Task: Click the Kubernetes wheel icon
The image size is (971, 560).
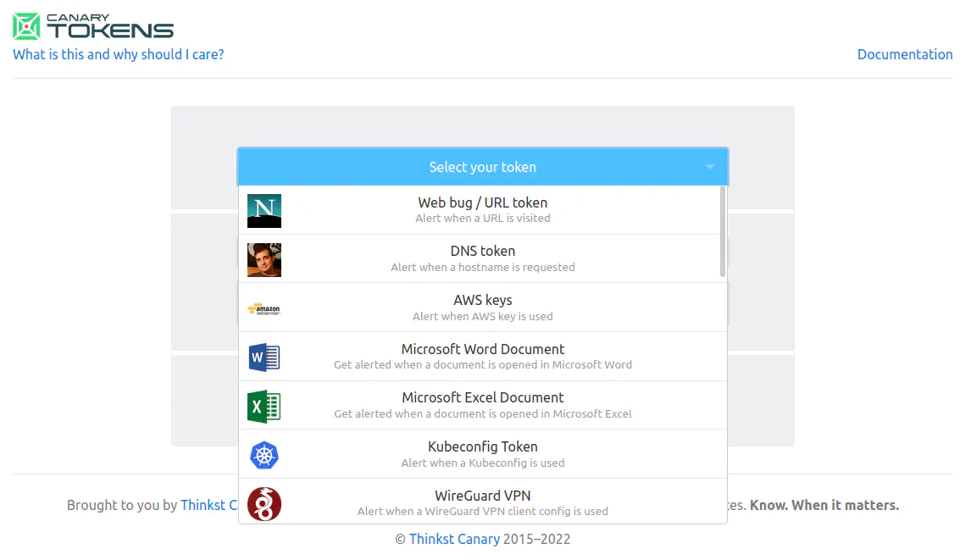Action: pyautogui.click(x=264, y=455)
